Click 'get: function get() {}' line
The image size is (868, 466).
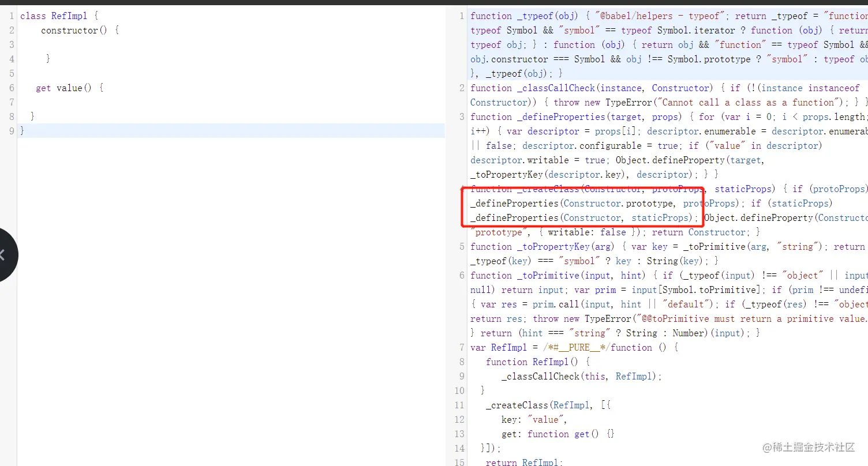click(x=558, y=434)
